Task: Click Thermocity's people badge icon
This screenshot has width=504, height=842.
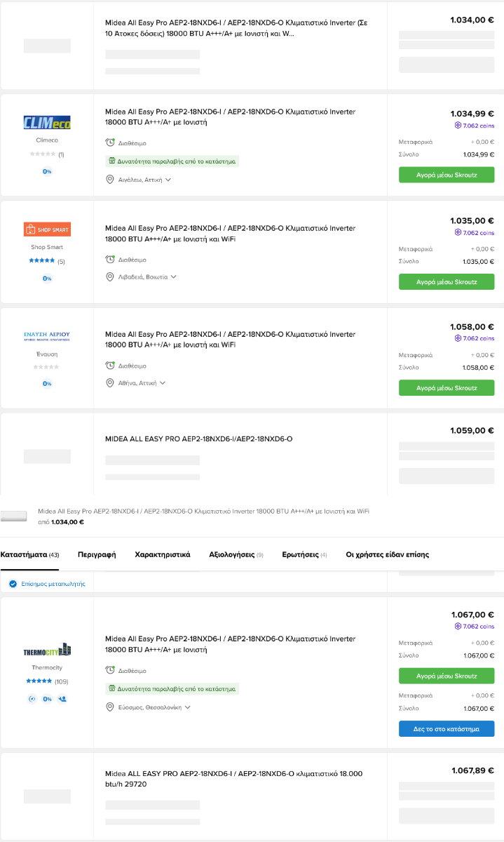Action: pyautogui.click(x=62, y=699)
